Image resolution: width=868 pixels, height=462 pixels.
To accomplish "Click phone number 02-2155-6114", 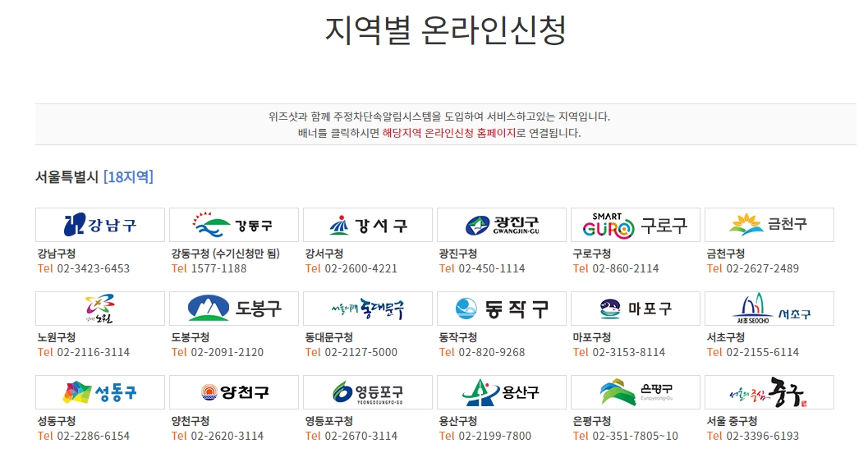I will [763, 352].
